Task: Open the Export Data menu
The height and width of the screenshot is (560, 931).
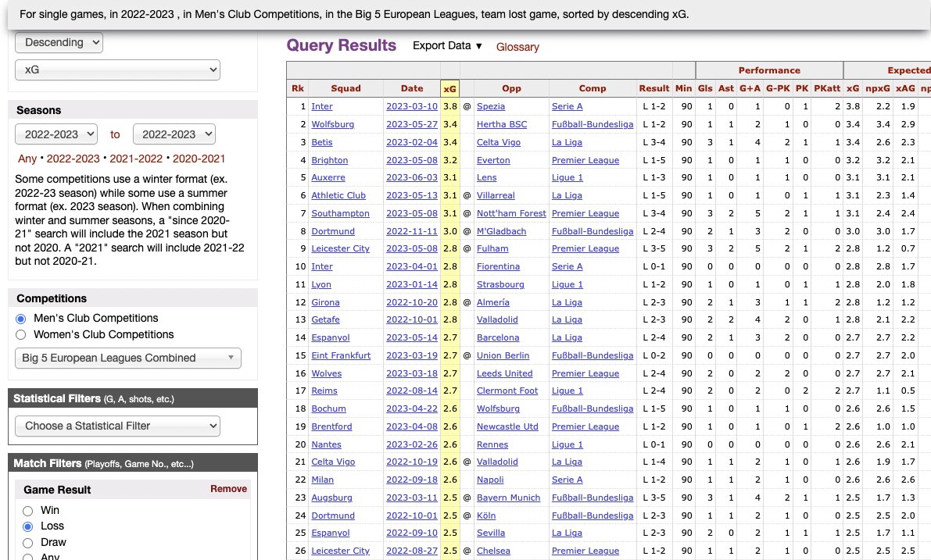Action: [448, 45]
